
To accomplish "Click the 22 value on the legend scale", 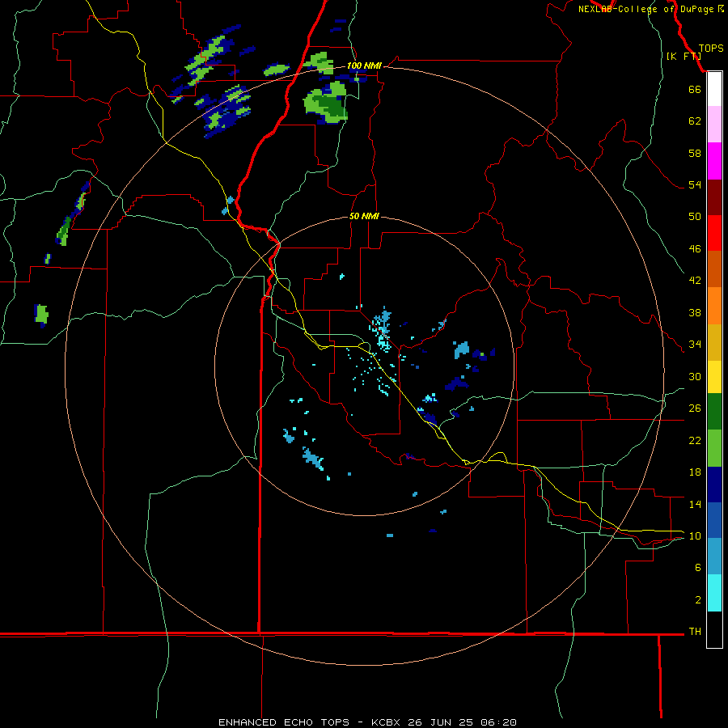I will tap(695, 440).
